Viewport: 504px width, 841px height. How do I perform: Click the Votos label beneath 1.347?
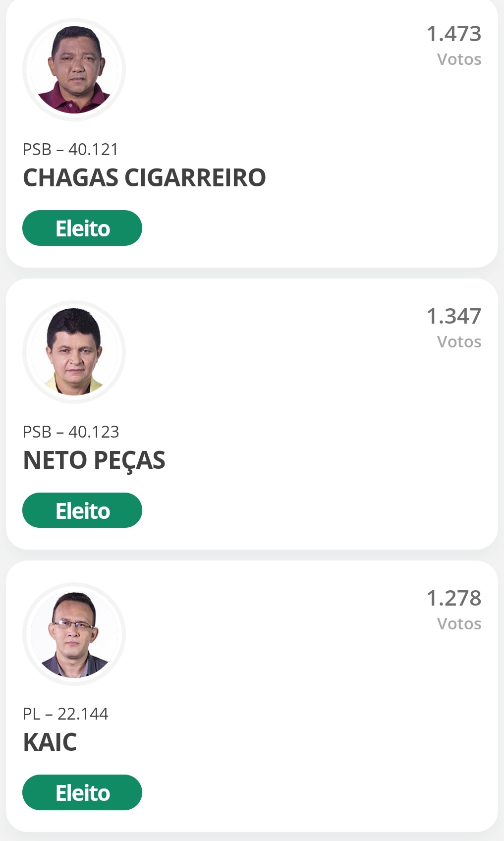459,342
